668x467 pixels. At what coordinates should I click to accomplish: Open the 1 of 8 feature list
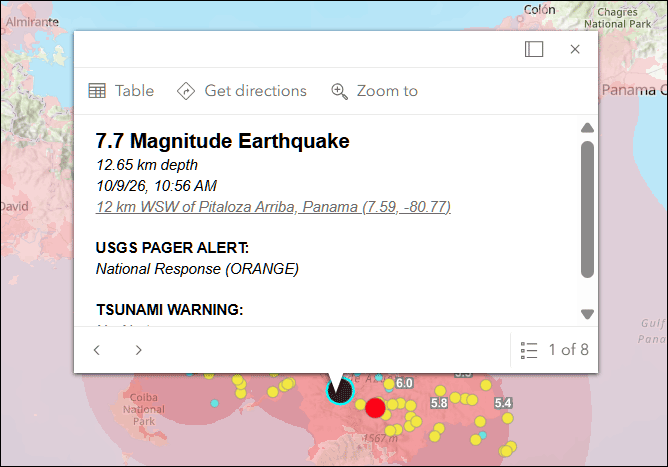554,350
